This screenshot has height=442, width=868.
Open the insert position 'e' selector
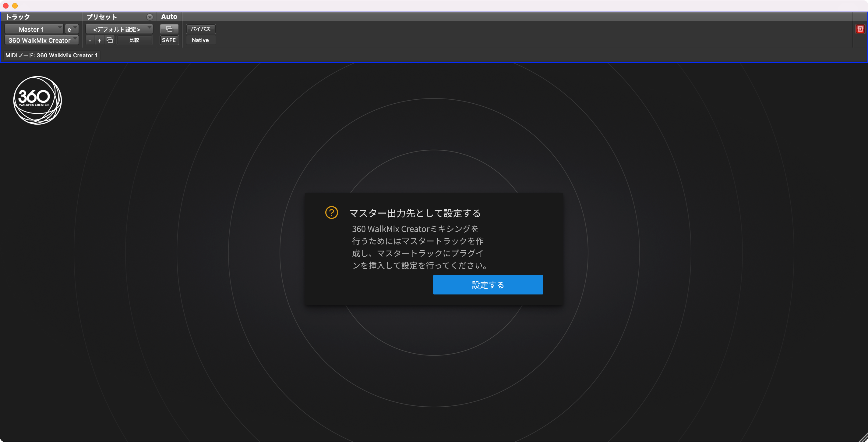point(72,29)
